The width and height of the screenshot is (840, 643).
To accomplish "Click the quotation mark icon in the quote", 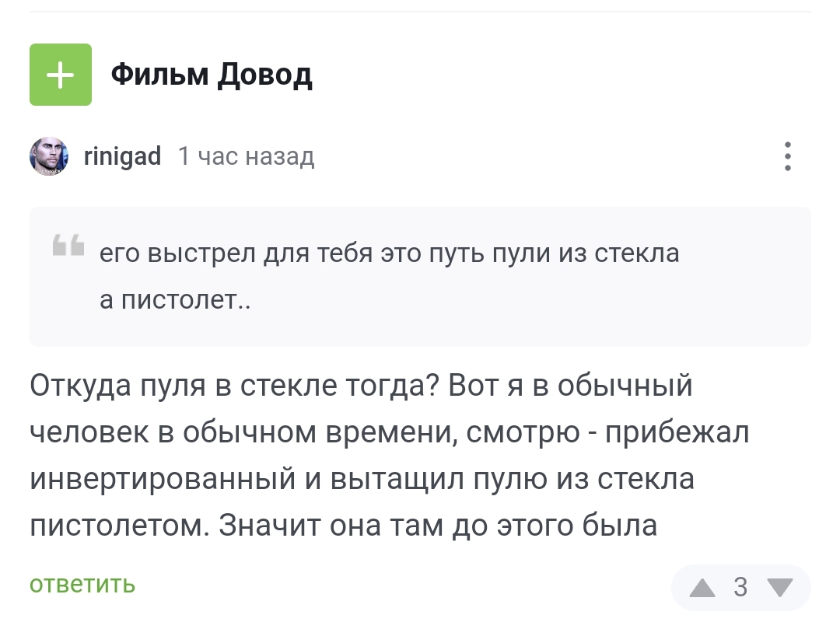I will click(x=68, y=246).
